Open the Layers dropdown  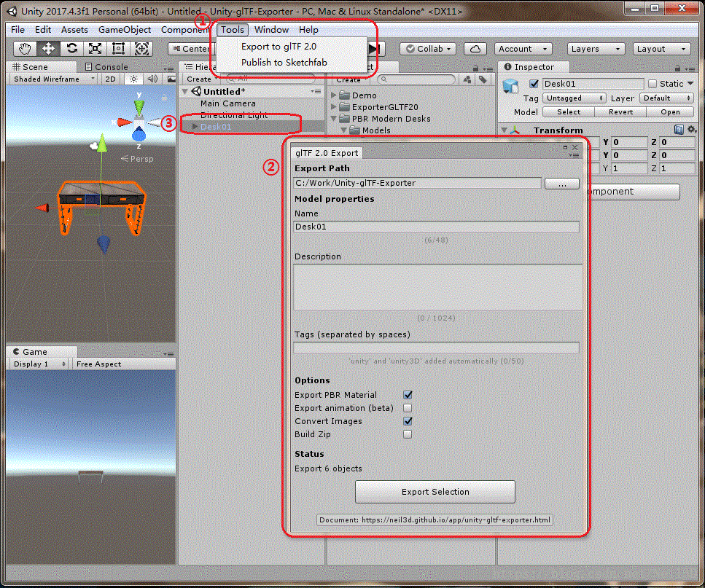[x=596, y=49]
